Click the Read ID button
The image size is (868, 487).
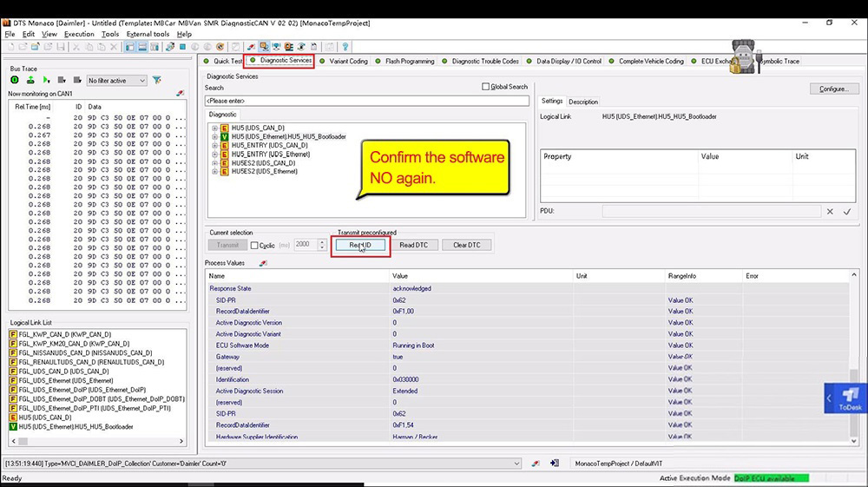360,245
